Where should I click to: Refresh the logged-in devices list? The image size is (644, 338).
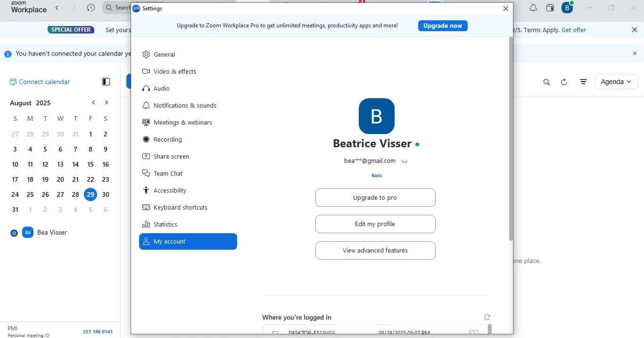tap(487, 317)
